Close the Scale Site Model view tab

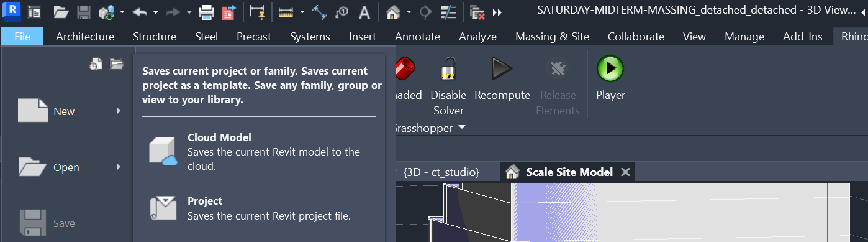coord(626,172)
